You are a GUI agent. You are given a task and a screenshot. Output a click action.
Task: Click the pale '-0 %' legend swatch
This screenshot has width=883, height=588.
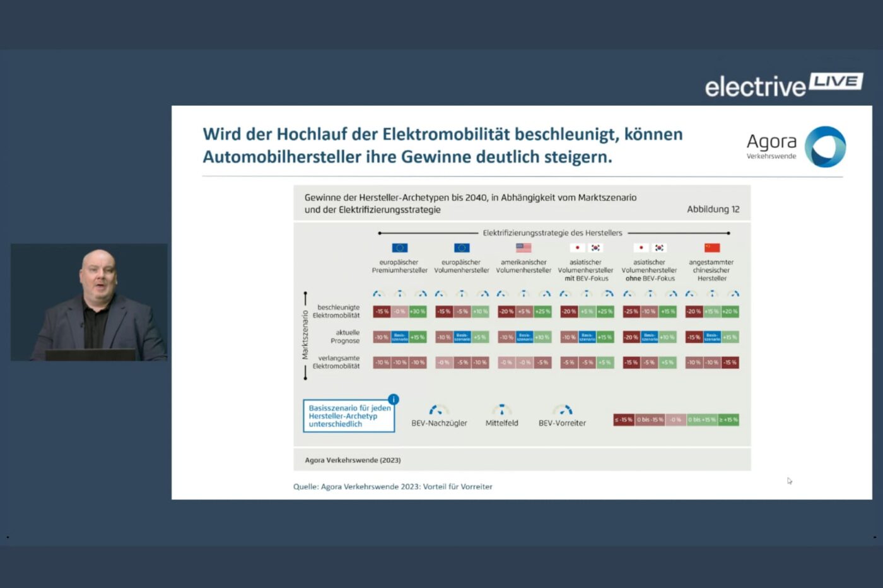675,420
